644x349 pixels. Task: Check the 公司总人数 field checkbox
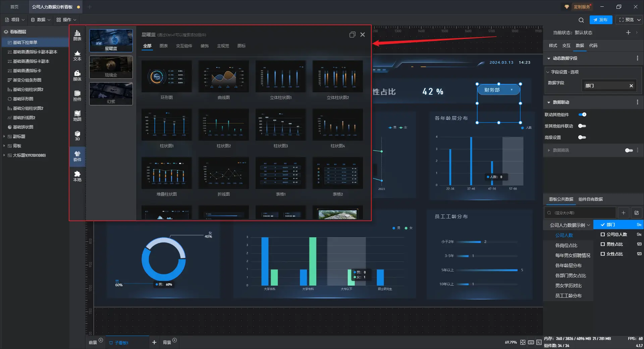pyautogui.click(x=603, y=235)
